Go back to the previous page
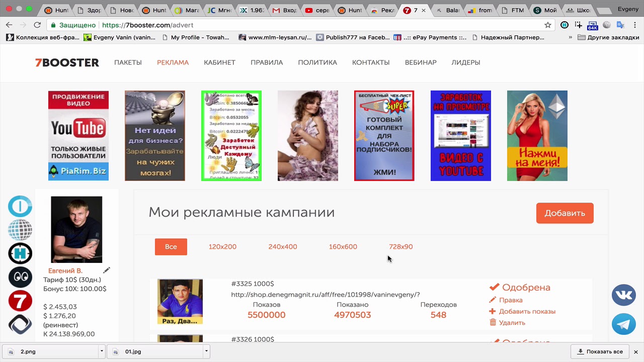Screen dimensions: 644x362 [x=9, y=25]
